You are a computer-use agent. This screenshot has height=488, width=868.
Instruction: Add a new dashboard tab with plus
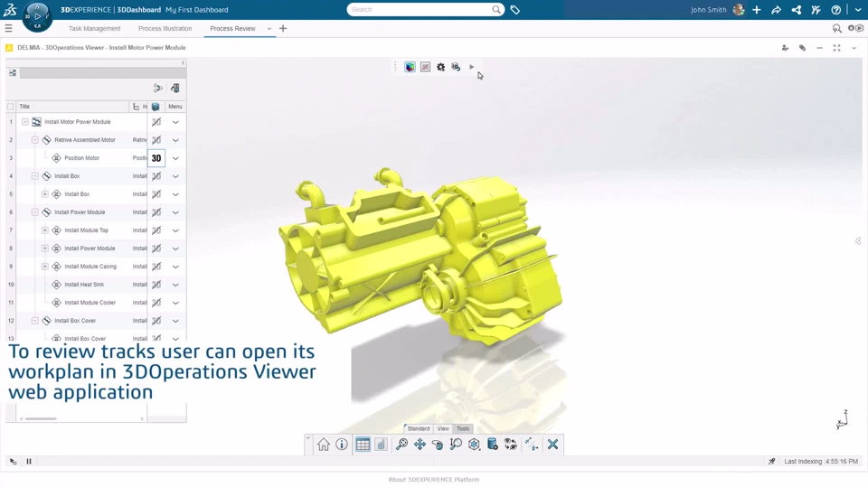point(283,28)
